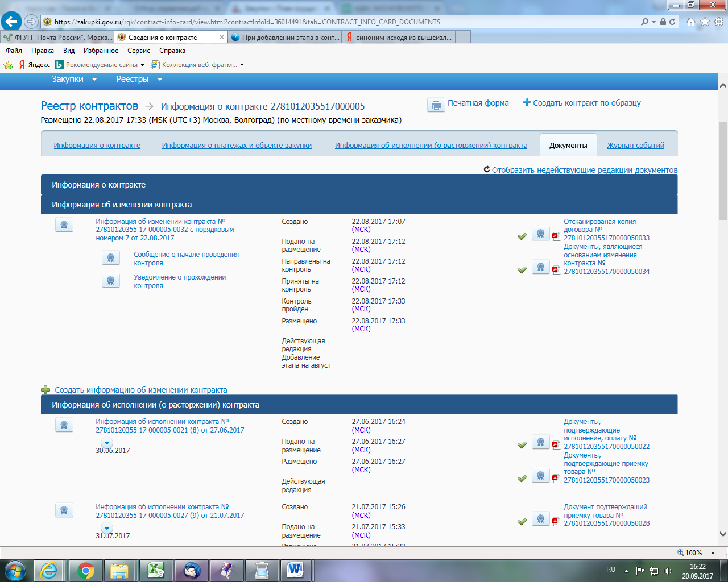The image size is (728, 582).
Task: Switch to Информация о платежах и объекте закупки tab
Action: 237,145
